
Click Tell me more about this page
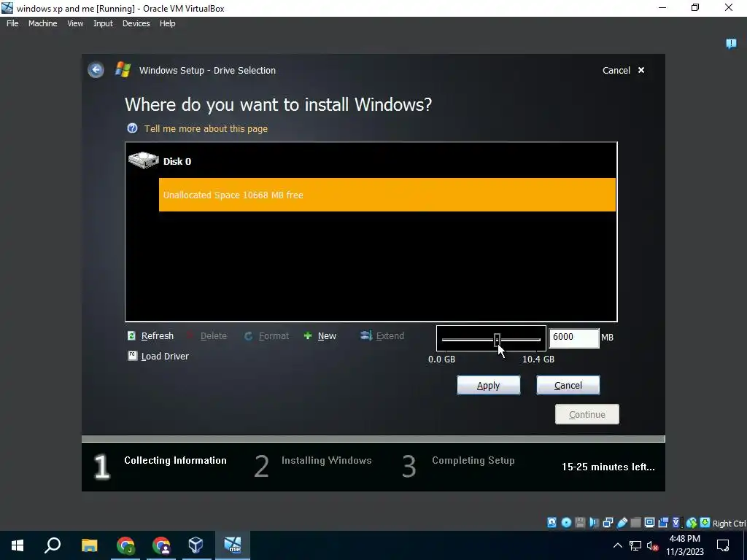206,128
